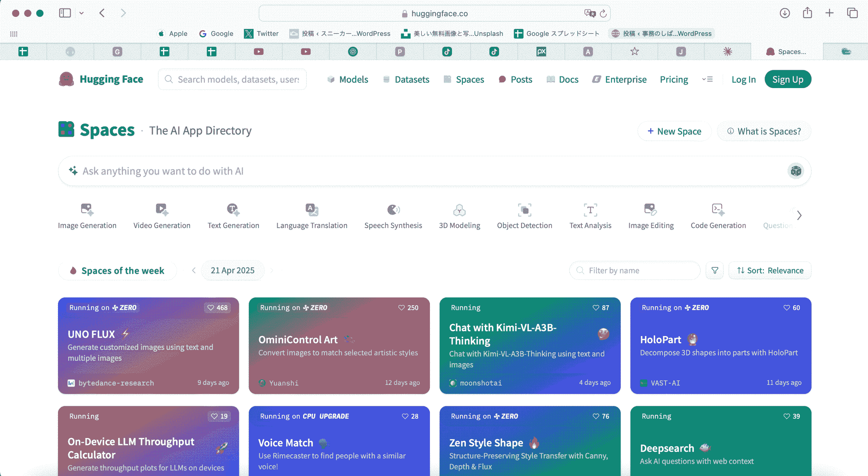Click the huggingface.co address bar

click(x=434, y=13)
